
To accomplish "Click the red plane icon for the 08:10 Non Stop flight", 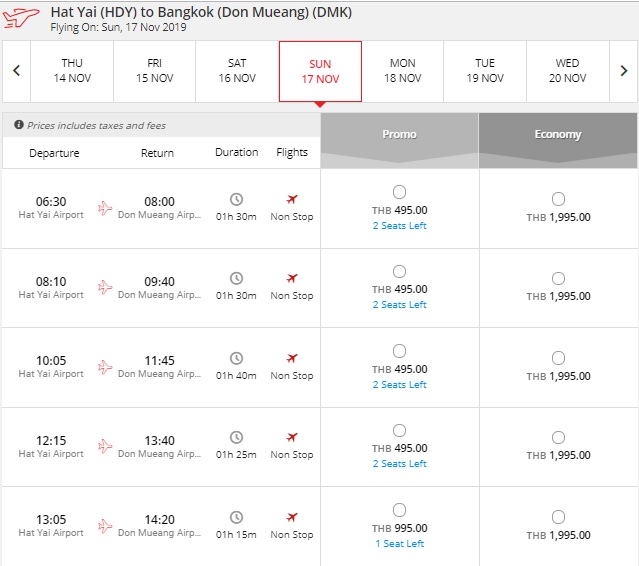I will [x=292, y=278].
